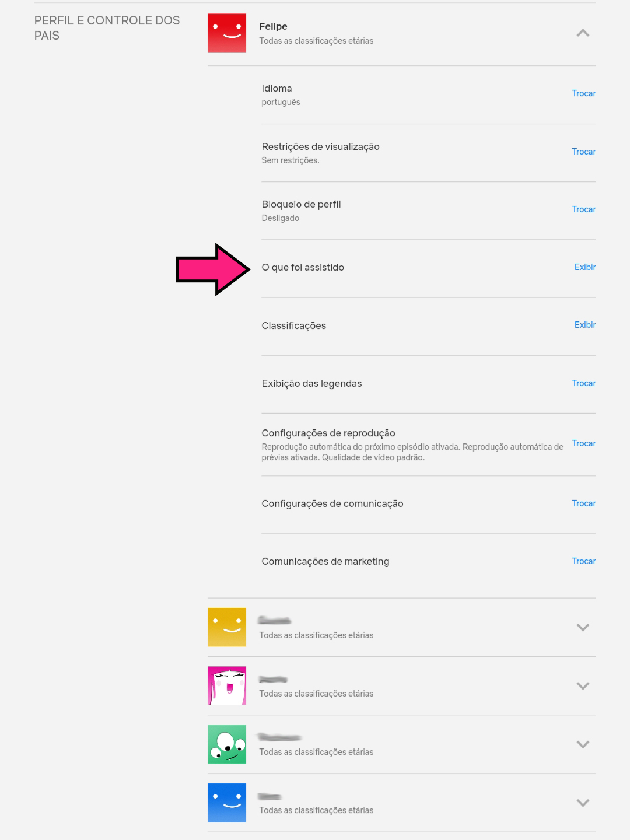This screenshot has width=630, height=840.
Task: Collapse the Felipe profile section
Action: [x=582, y=33]
